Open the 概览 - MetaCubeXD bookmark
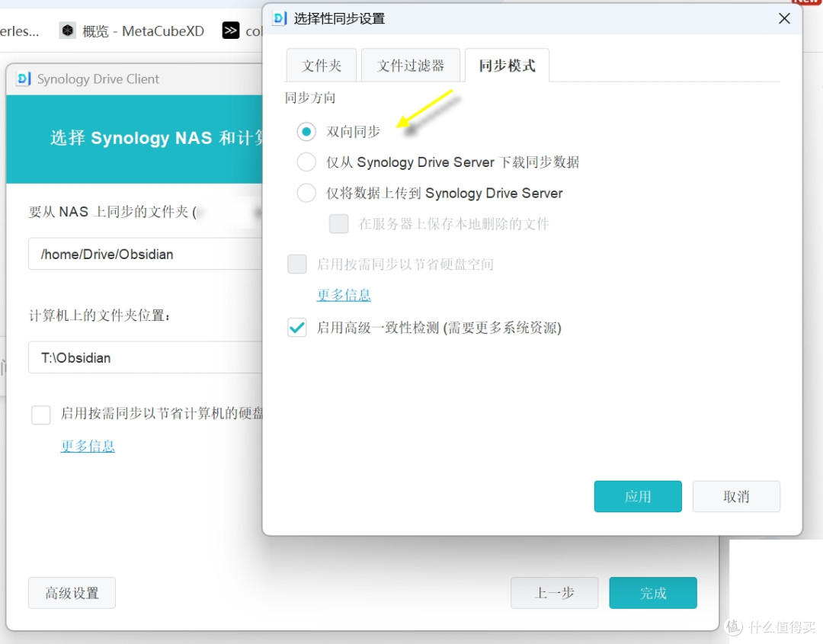Screen dimensions: 823x644 (133, 31)
